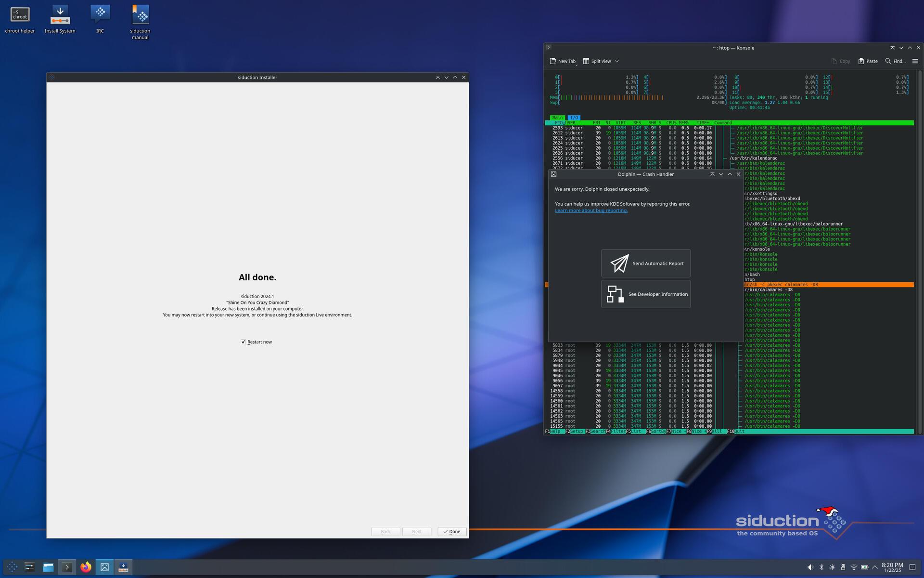This screenshot has height=578, width=924.
Task: Click New Tab in Konsole toolbar
Action: [x=562, y=61]
